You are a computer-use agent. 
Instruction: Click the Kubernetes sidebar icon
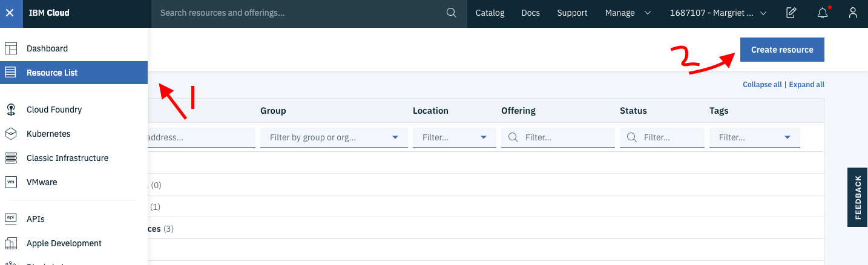click(x=11, y=134)
